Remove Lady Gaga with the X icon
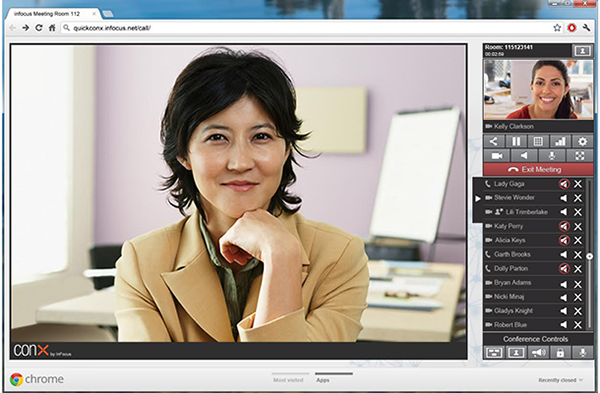Viewport: 600px width, 393px height. pos(578,184)
